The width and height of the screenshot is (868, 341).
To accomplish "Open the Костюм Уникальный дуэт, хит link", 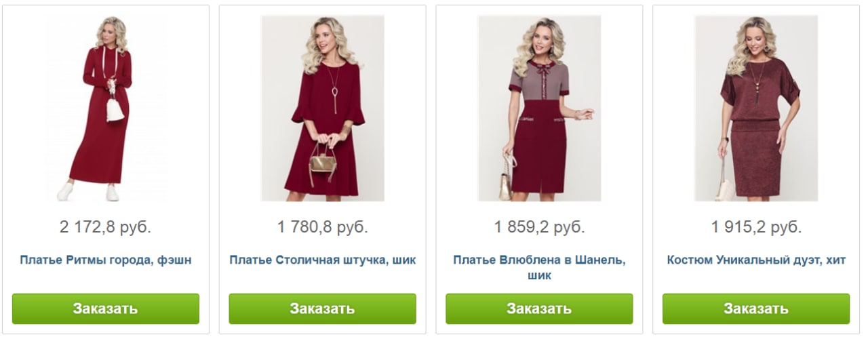I will pos(756,260).
